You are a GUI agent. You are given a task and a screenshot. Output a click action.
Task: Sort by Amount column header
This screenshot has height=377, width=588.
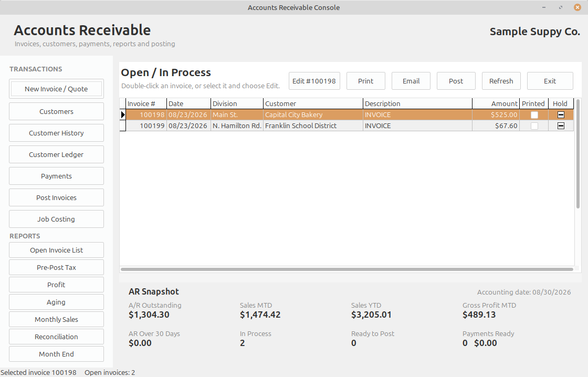(x=496, y=103)
